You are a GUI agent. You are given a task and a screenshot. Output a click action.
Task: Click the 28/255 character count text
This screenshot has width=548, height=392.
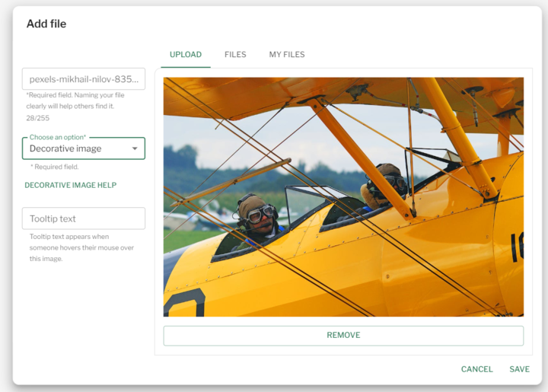38,118
